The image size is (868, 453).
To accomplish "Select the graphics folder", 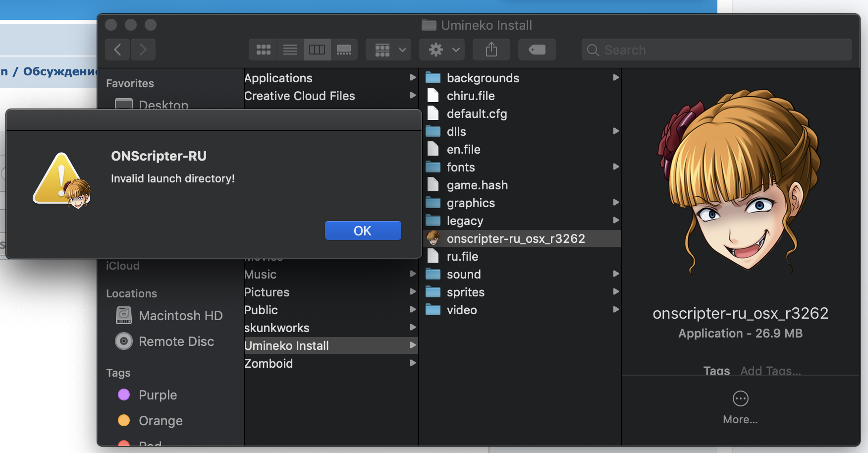I will (520, 203).
